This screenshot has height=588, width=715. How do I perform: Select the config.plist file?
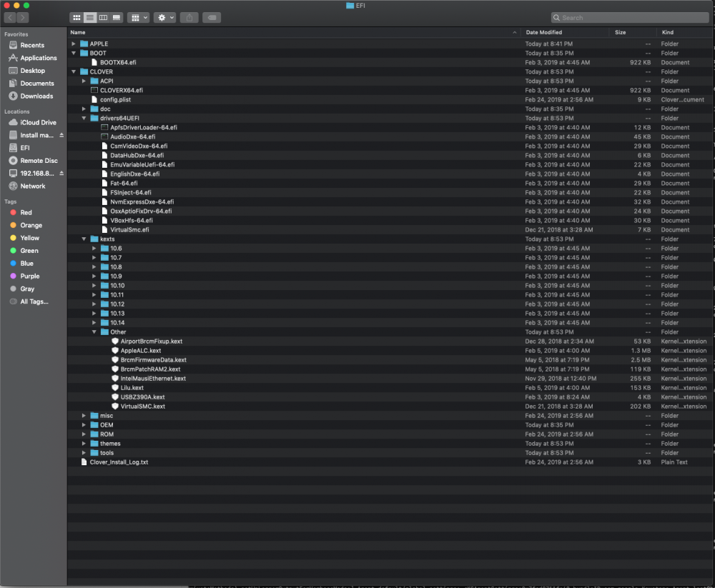pos(115,100)
